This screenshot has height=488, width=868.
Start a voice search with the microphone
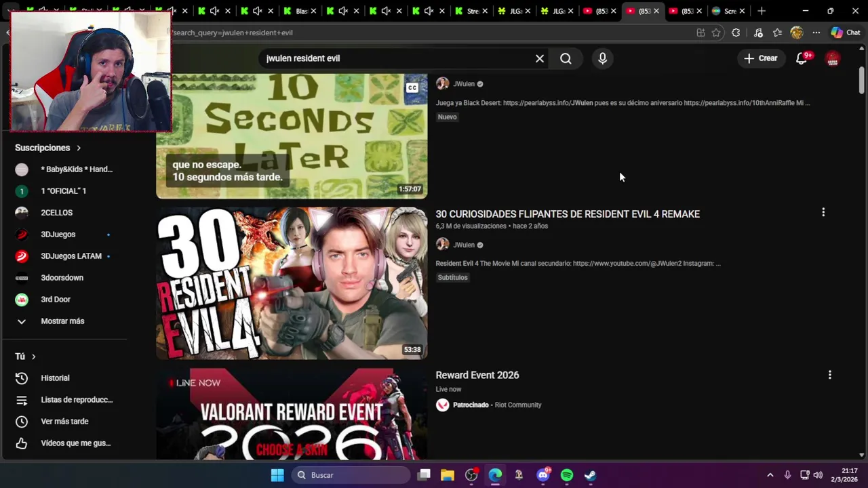(x=602, y=58)
